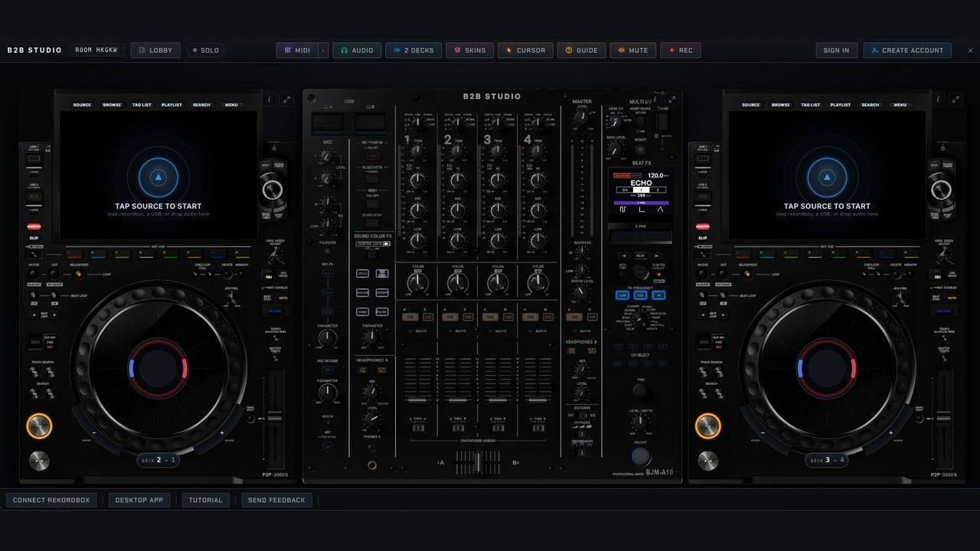The height and width of the screenshot is (551, 980).
Task: Expand the left deck to fullscreen
Action: coord(286,99)
